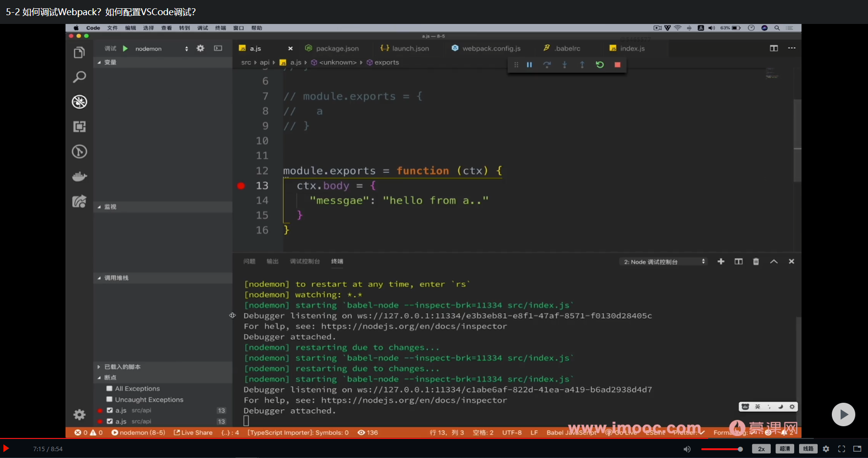Screen dimensions: 868x458
Task: Switch to the webpack.config.js tab
Action: [x=491, y=48]
